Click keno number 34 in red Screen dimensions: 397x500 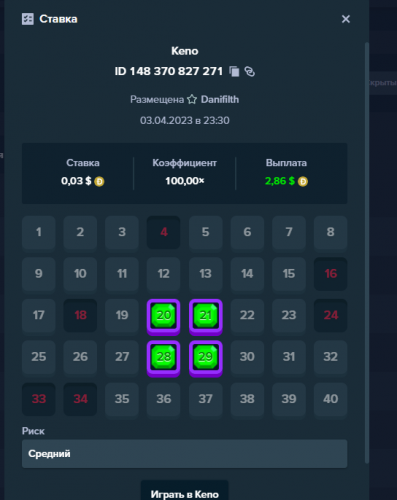80,399
